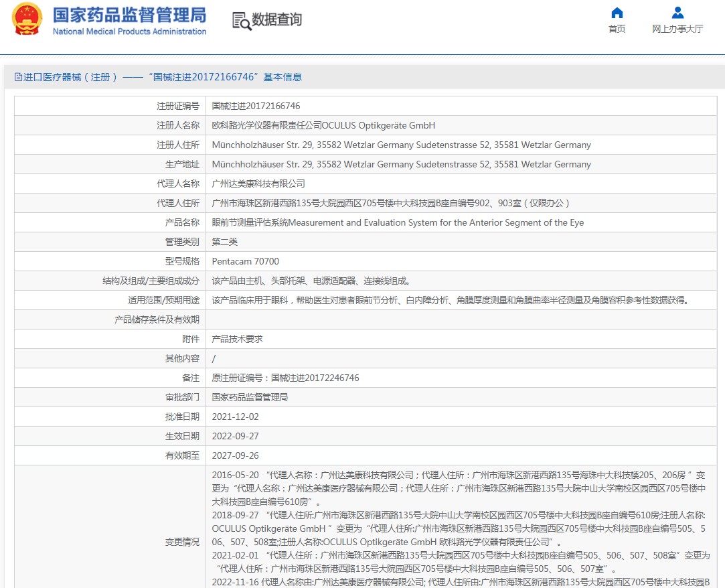Click the 变更情况 row label

pos(182,542)
